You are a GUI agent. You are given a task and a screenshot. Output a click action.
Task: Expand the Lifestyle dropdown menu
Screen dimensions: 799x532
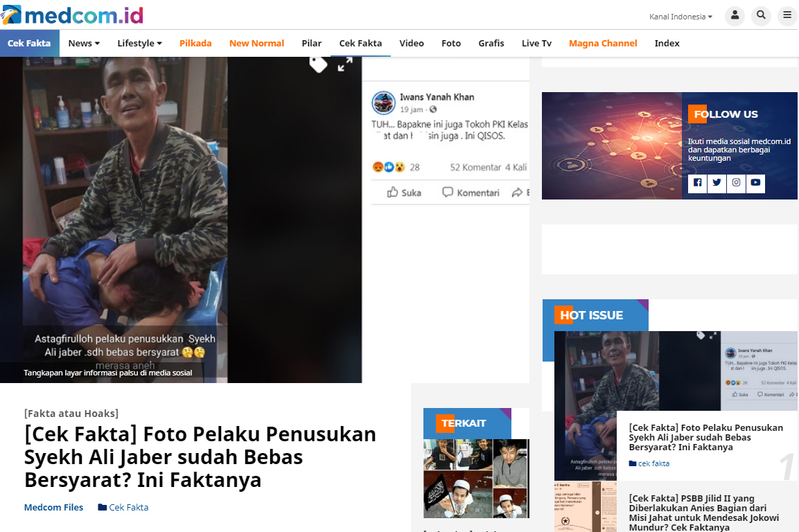coord(139,44)
